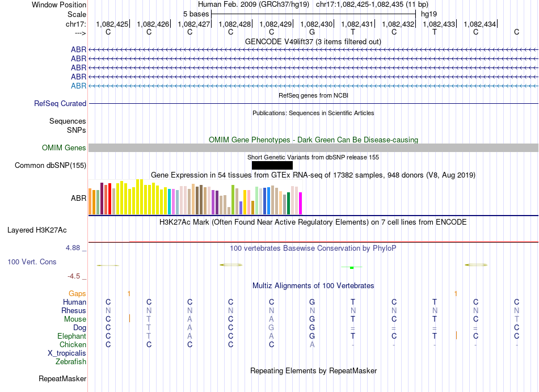Click 'Multiz Alignments of 100 Vertebrates' title
The image size is (539, 392).
(313, 285)
